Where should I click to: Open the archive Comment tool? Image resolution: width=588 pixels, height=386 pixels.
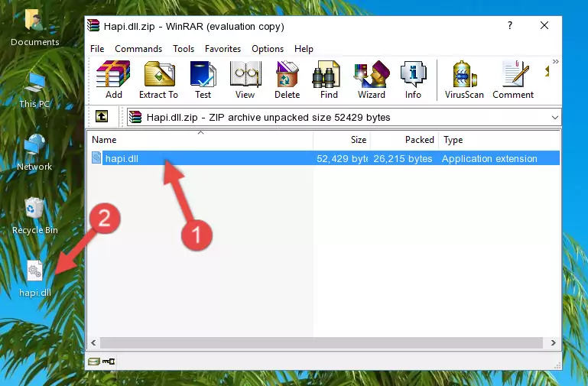(513, 79)
